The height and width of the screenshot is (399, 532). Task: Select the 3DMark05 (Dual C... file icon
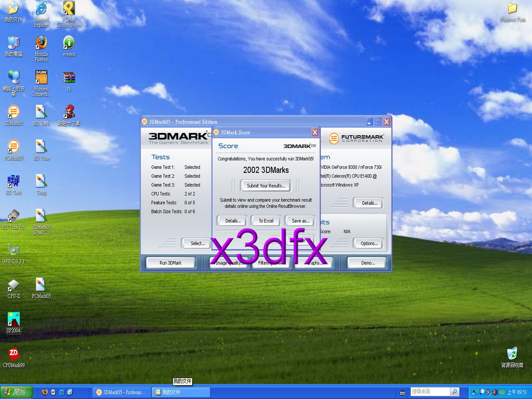(x=42, y=221)
